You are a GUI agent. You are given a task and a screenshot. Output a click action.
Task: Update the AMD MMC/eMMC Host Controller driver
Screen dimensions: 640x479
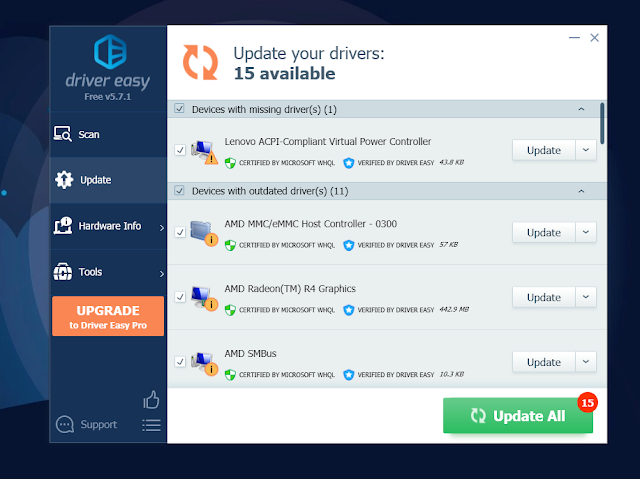(x=544, y=233)
